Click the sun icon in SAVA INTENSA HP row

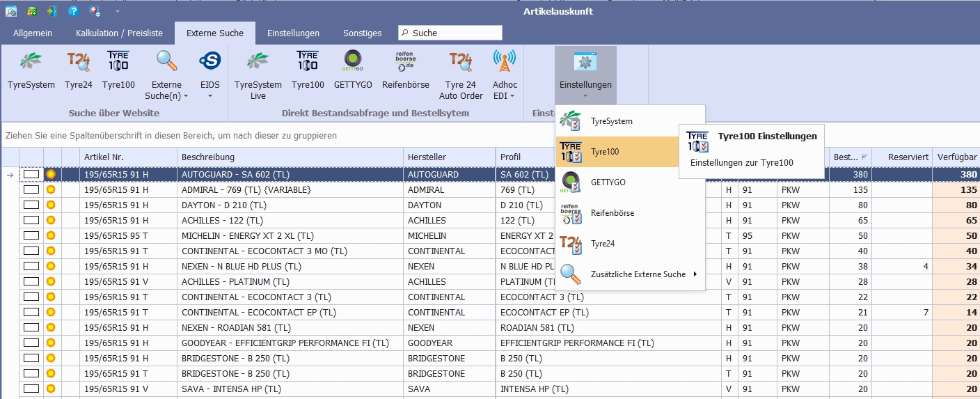point(50,389)
